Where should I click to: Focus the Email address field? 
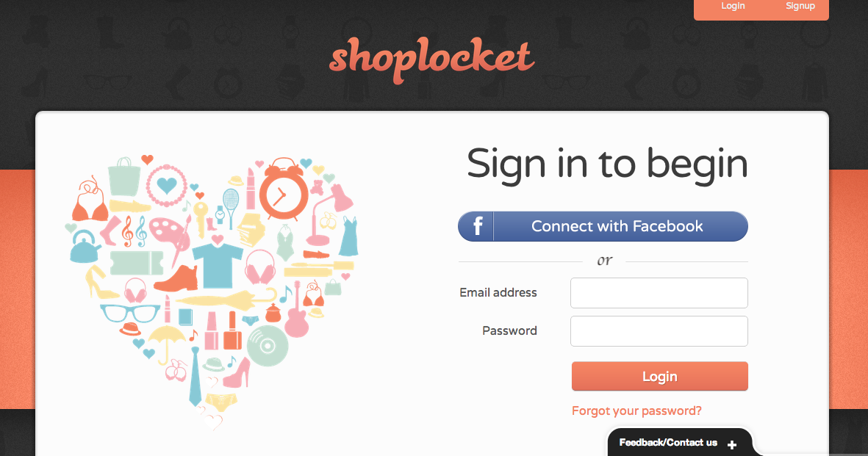pyautogui.click(x=659, y=293)
